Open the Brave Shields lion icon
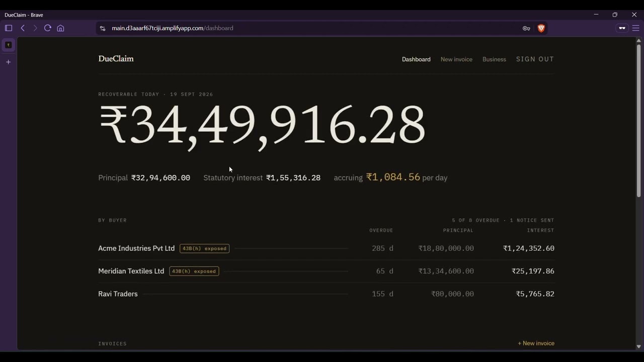This screenshot has height=362, width=644. pyautogui.click(x=541, y=28)
